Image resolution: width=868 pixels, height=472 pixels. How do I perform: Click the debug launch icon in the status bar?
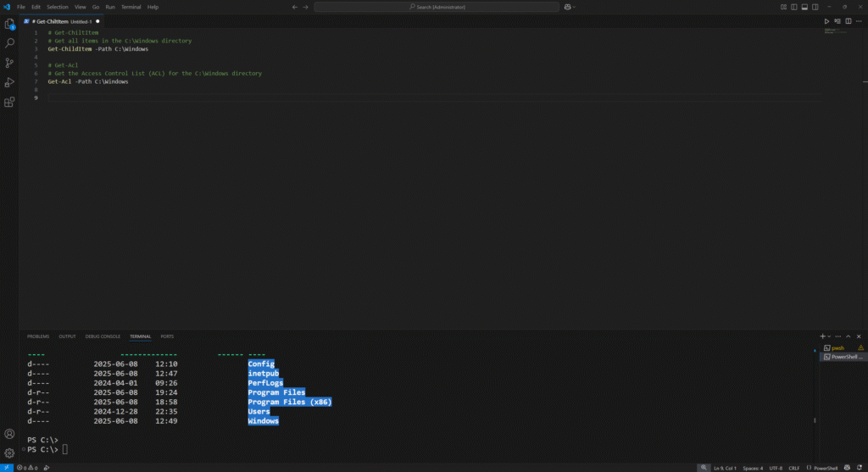[47, 468]
